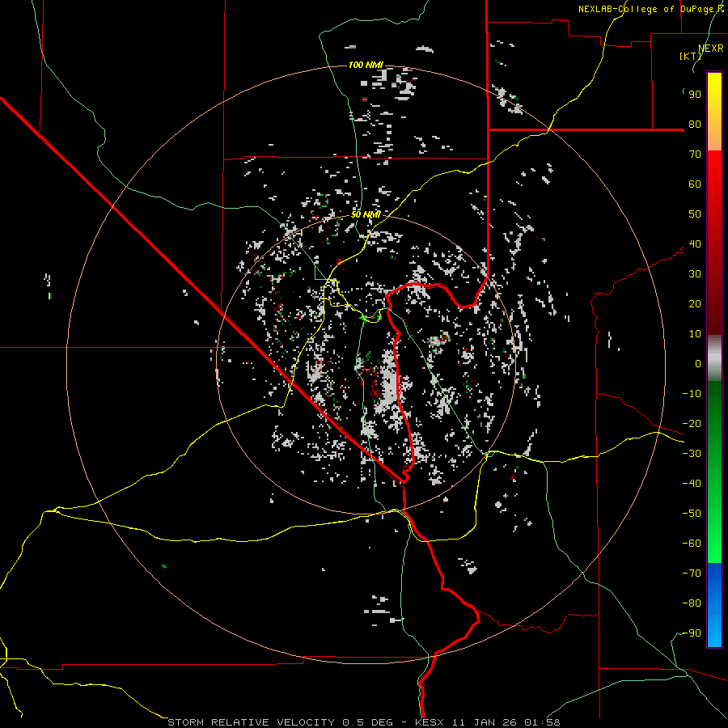The width and height of the screenshot is (728, 728).
Task: Click the 50 NMI range ring label
Action: [366, 214]
